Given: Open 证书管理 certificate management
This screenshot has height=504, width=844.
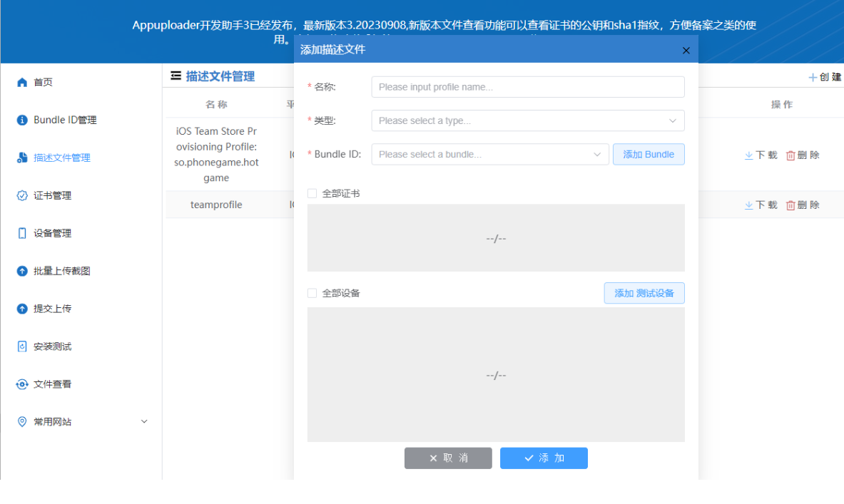Looking at the screenshot, I should (50, 195).
